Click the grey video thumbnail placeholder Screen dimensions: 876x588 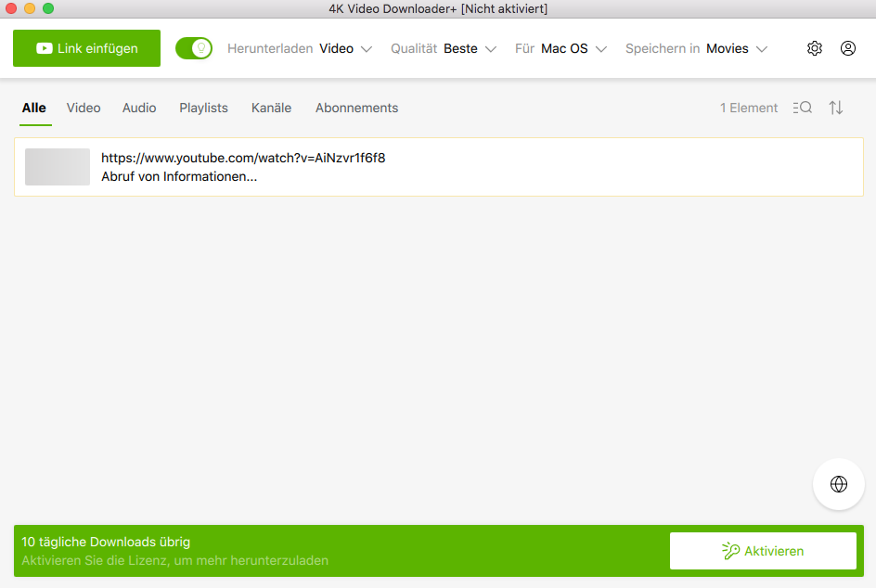pos(58,166)
